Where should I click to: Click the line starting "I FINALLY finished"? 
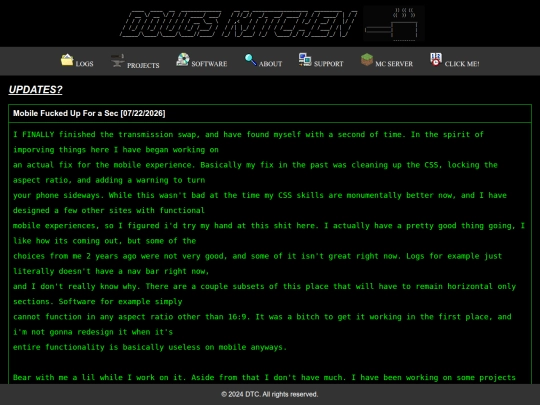pos(248,134)
